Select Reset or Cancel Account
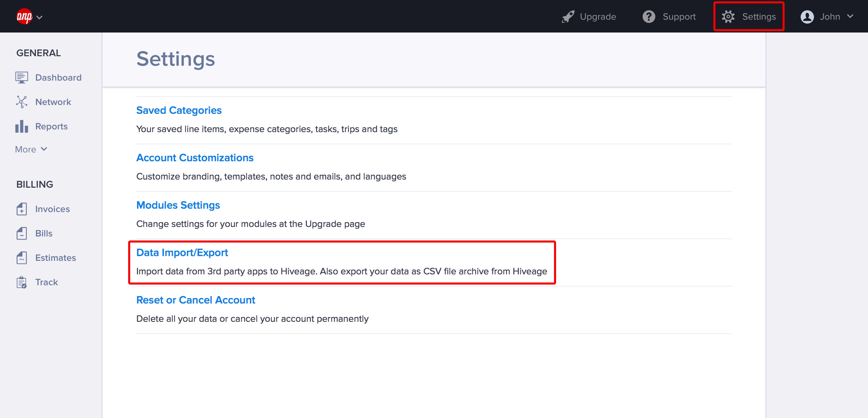This screenshot has width=868, height=418. (196, 300)
